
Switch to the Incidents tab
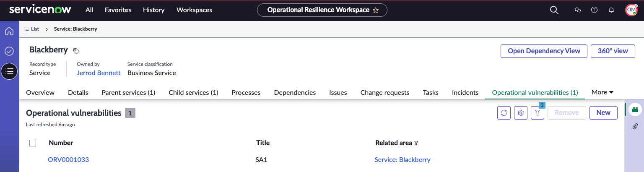point(465,93)
